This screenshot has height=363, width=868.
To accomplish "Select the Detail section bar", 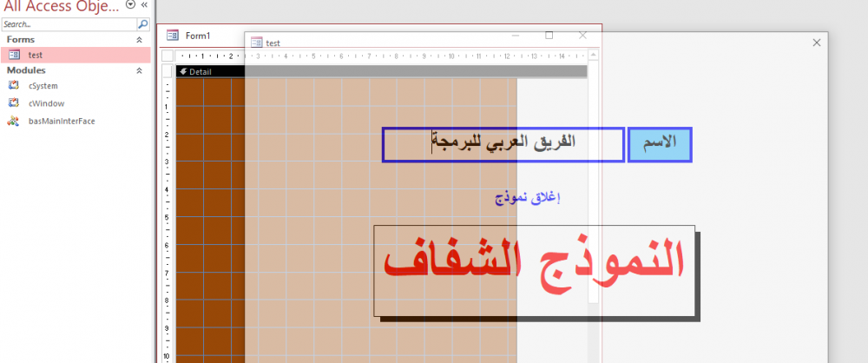I will tap(381, 71).
